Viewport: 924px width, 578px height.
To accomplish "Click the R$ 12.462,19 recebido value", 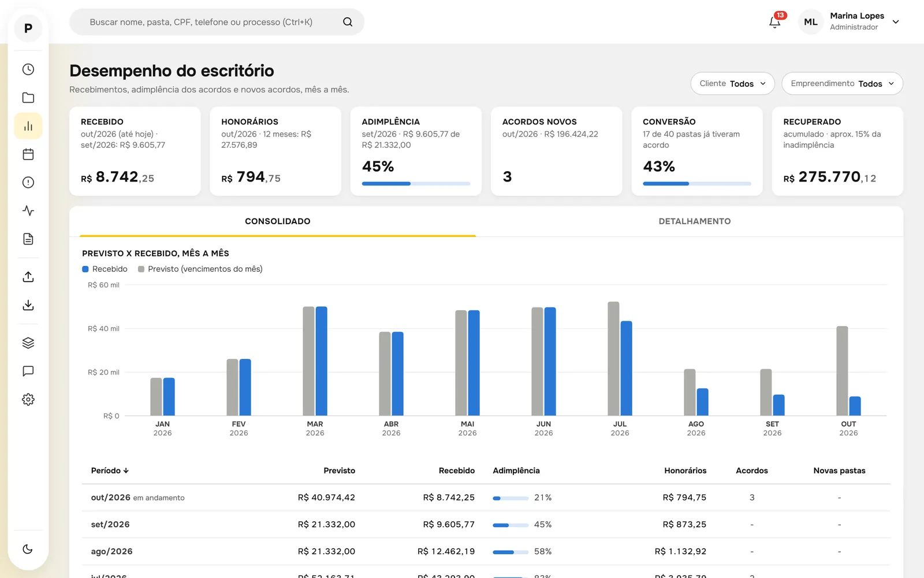I will coord(446,552).
